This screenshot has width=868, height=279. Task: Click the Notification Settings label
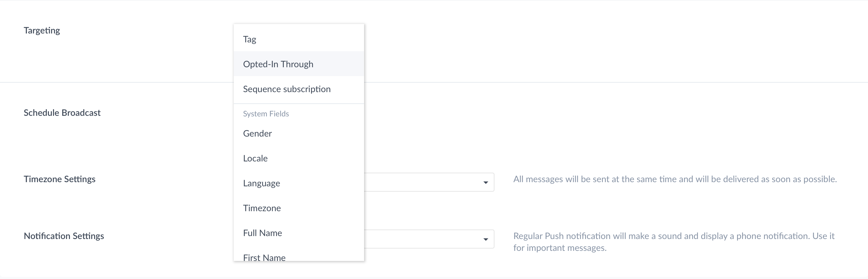[64, 236]
